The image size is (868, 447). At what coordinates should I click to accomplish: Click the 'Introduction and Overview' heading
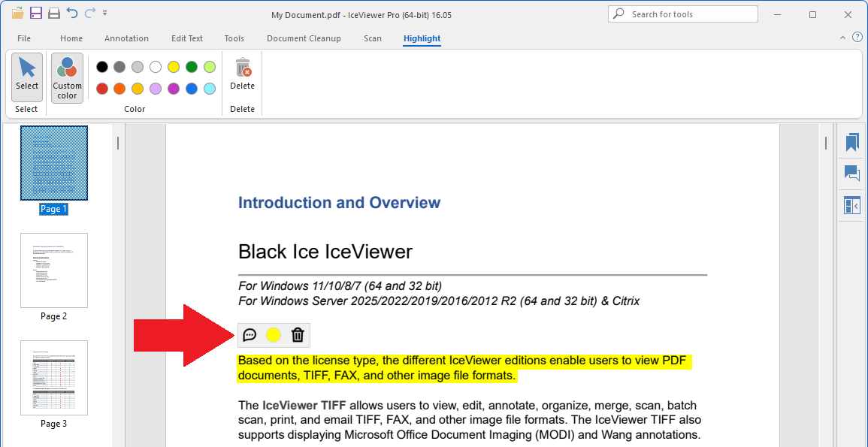[x=340, y=203]
